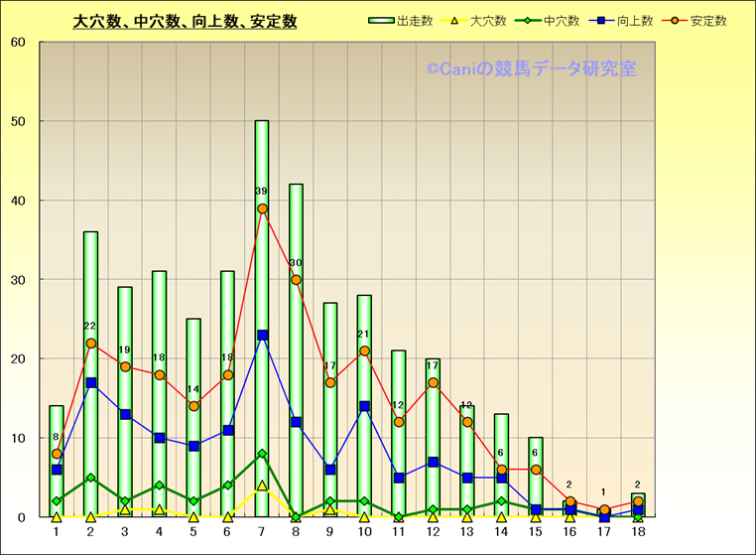The height and width of the screenshot is (555, 756).
Task: Click the y-axis value 60
Action: pyautogui.click(x=20, y=43)
